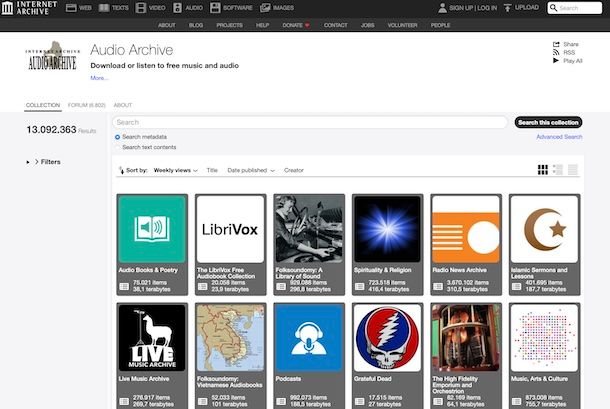Sort results by Creator
Viewport: 610px width, 409px height.
point(294,170)
